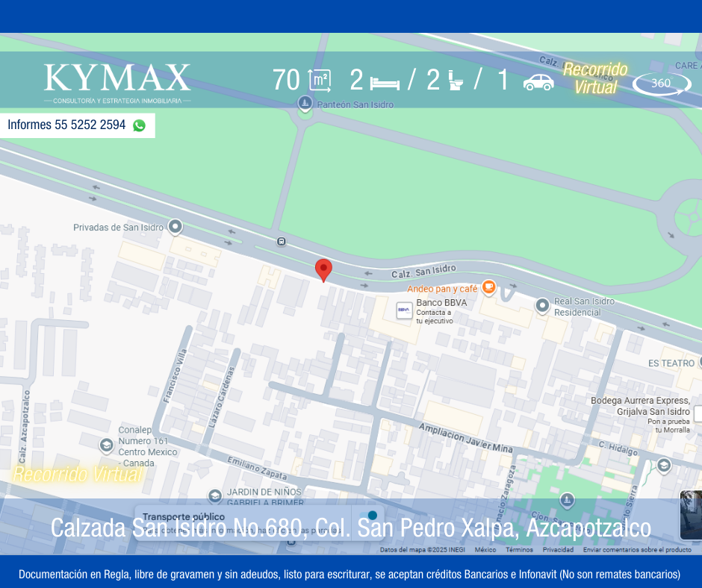702x588 pixels.
Task: Toggle the Transporte público switch
Action: point(368,516)
